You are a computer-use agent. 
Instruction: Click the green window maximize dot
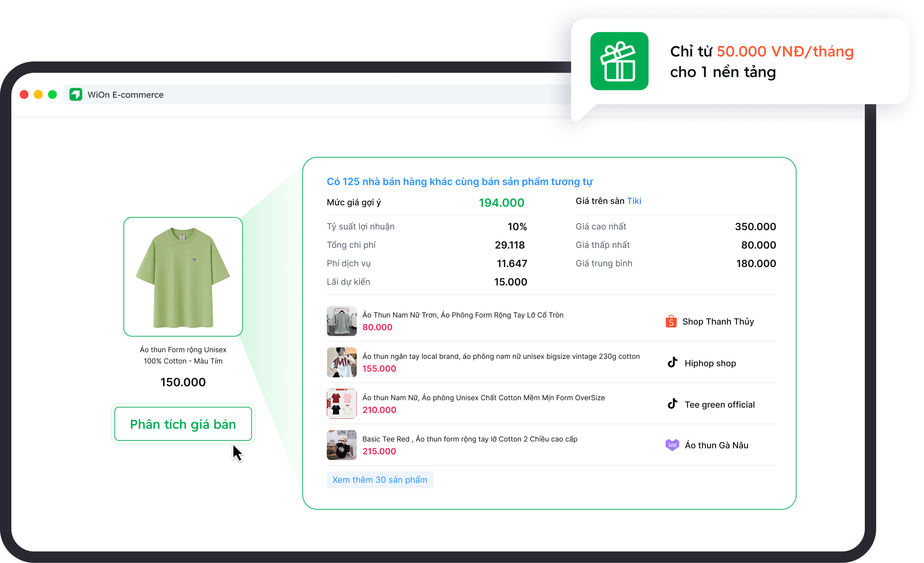pyautogui.click(x=52, y=95)
